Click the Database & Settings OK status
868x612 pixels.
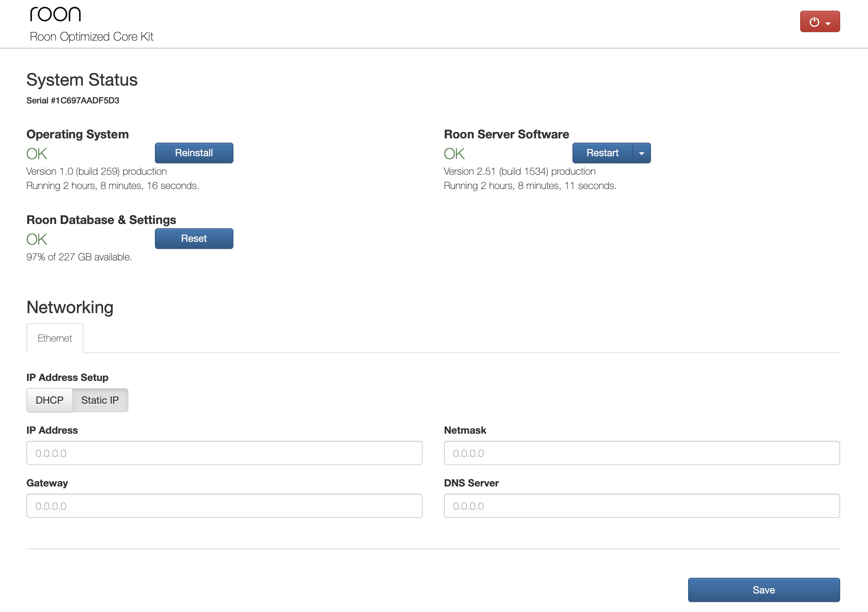point(37,239)
